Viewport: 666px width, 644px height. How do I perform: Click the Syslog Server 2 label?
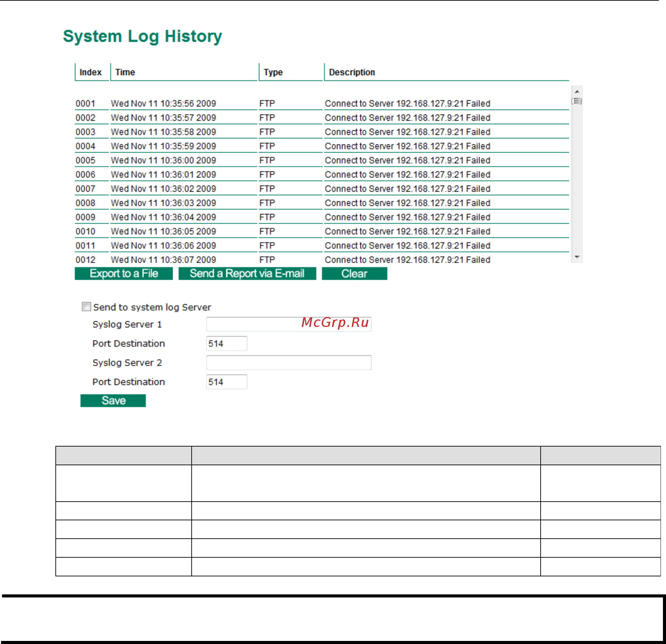pos(127,363)
